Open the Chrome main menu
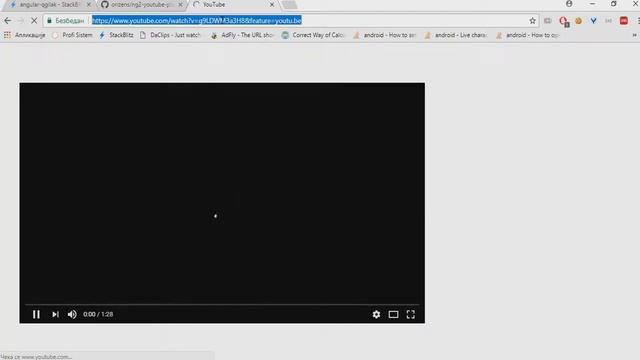The image size is (640, 360). (638, 20)
